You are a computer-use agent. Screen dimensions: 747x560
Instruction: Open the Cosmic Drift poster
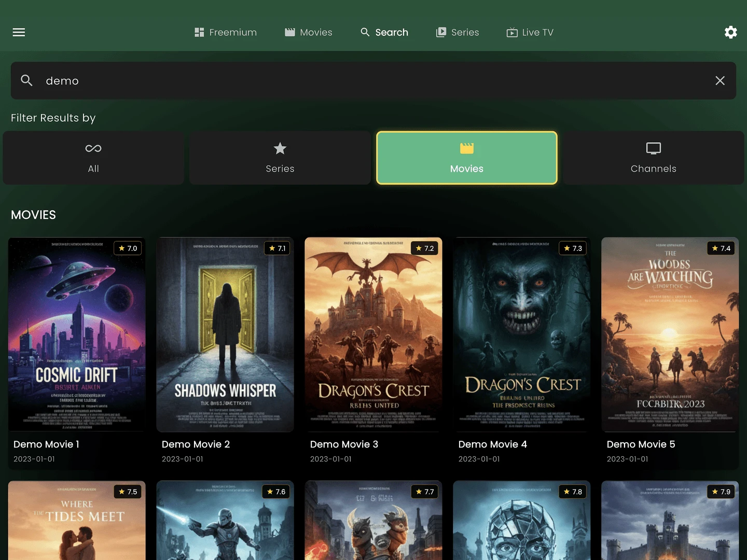point(77,334)
